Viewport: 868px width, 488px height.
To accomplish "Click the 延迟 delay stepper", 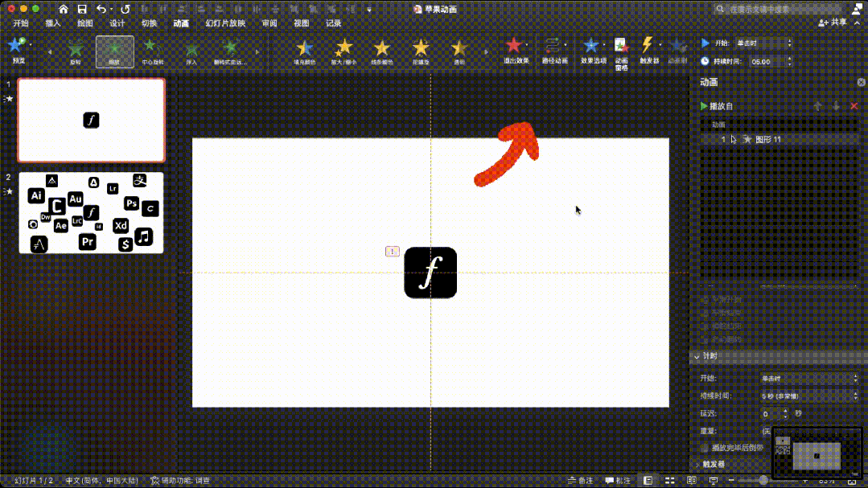I will 785,414.
